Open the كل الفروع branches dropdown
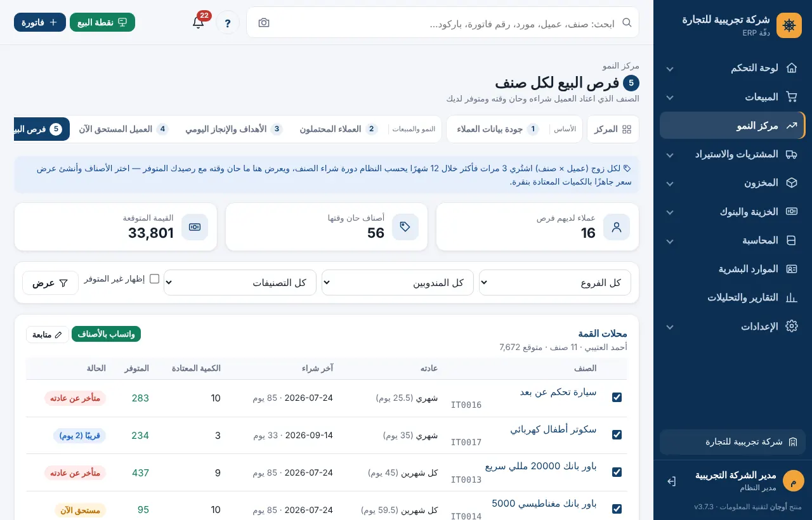The height and width of the screenshot is (520, 812). (555, 283)
